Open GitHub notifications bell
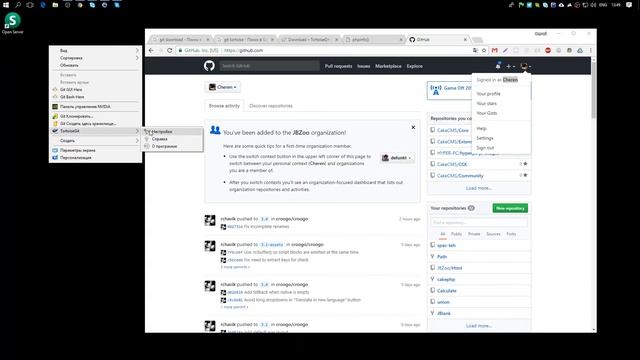 [x=498, y=66]
